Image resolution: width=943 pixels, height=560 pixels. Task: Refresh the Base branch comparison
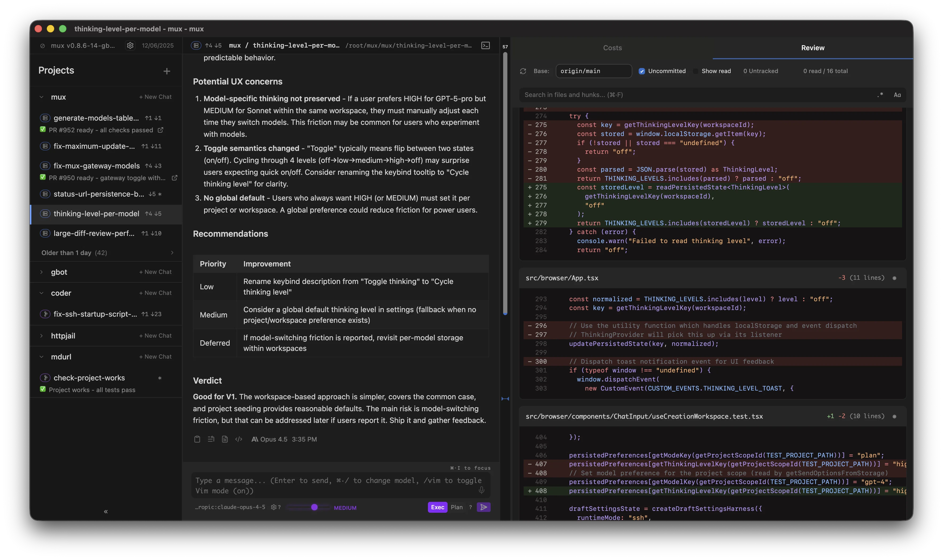pos(523,71)
